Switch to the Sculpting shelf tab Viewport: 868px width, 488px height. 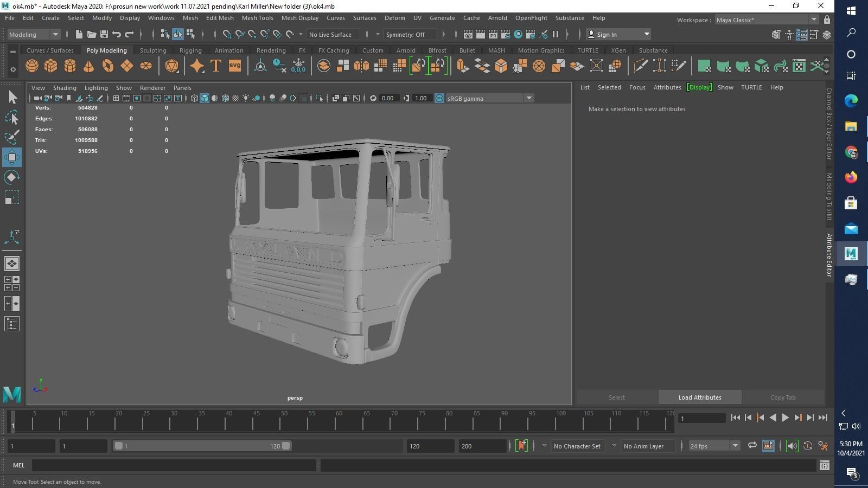pos(153,50)
